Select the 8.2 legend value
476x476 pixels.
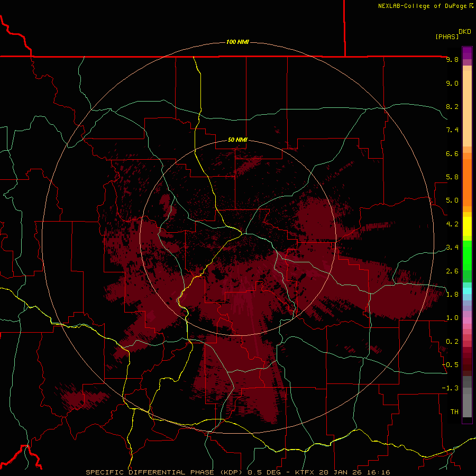tap(452, 106)
